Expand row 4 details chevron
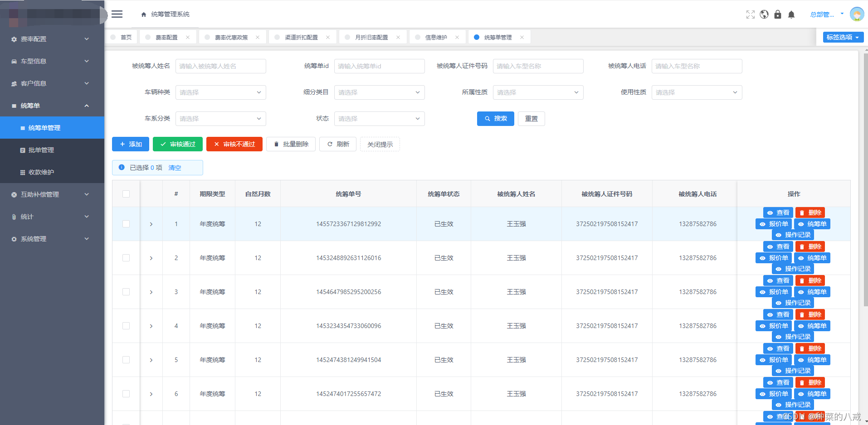 coord(151,326)
